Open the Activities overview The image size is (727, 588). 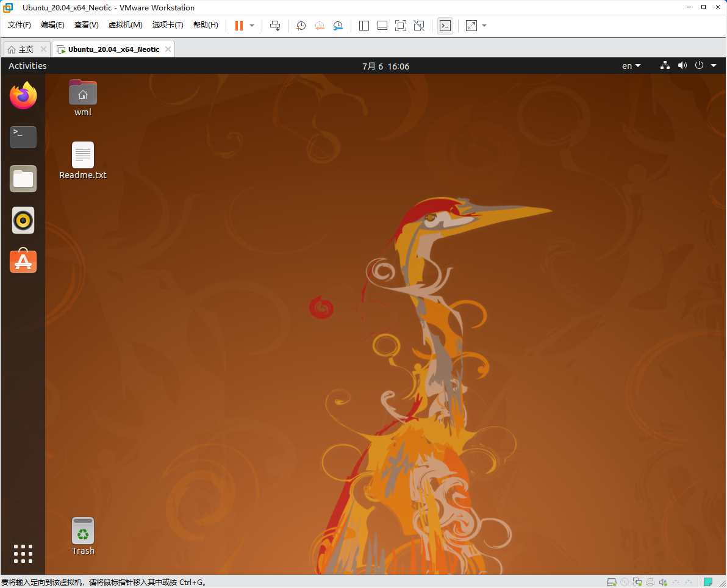[x=27, y=66]
